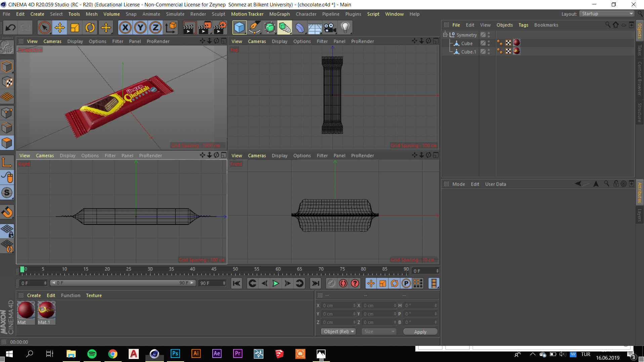Open the Character menu
The image size is (644, 362).
tap(306, 14)
